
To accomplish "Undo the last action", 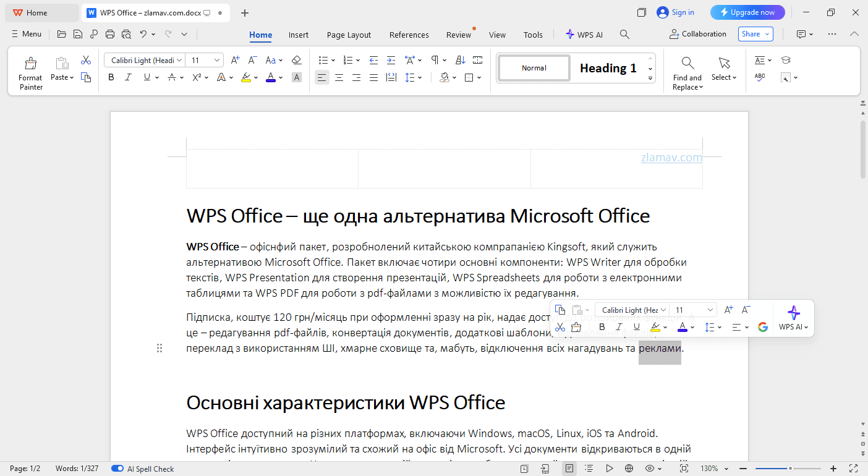I will pyautogui.click(x=143, y=35).
